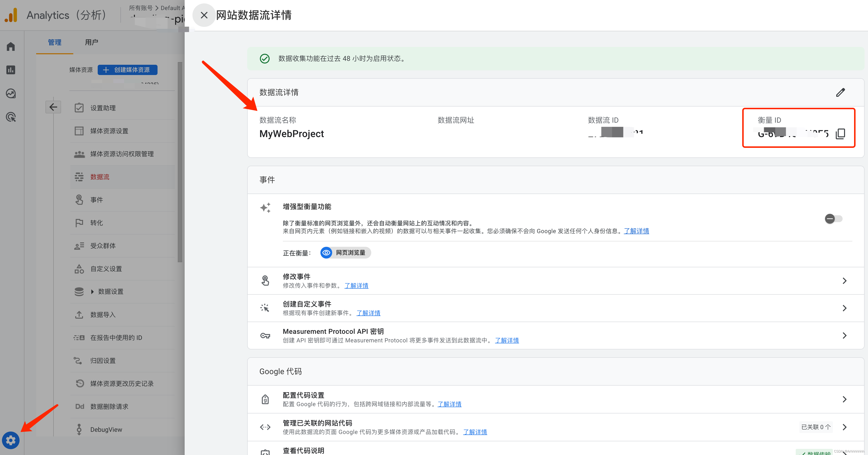Open 数据导入 in admin menu
The height and width of the screenshot is (455, 868).
(123, 314)
